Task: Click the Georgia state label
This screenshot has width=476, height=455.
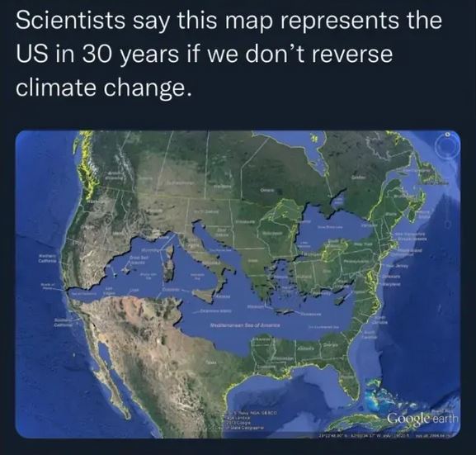Action: [x=332, y=345]
